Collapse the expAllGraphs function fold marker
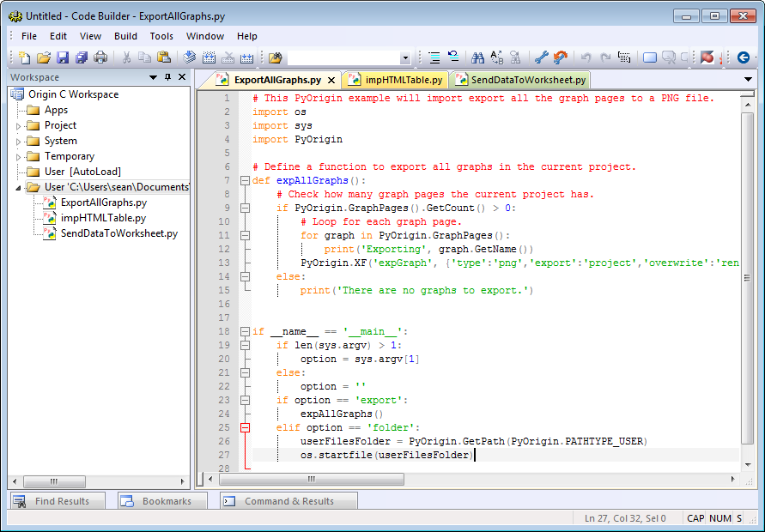765x532 pixels. point(245,181)
